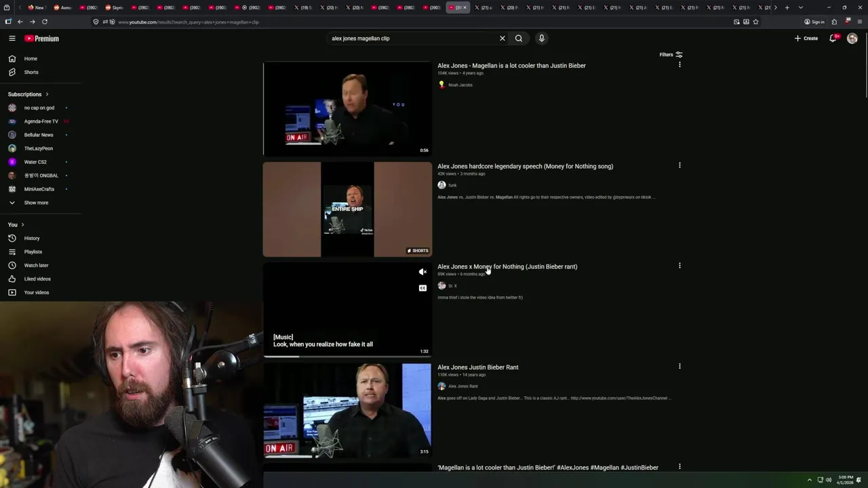868x488 pixels.
Task: Open more options for the Magellan cooler video
Action: pyautogui.click(x=679, y=64)
